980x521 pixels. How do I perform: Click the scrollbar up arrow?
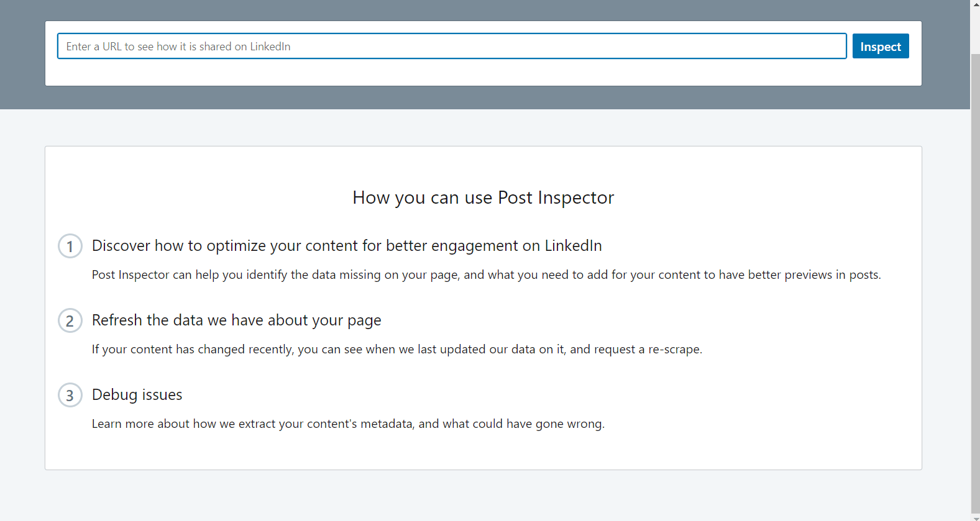point(974,5)
